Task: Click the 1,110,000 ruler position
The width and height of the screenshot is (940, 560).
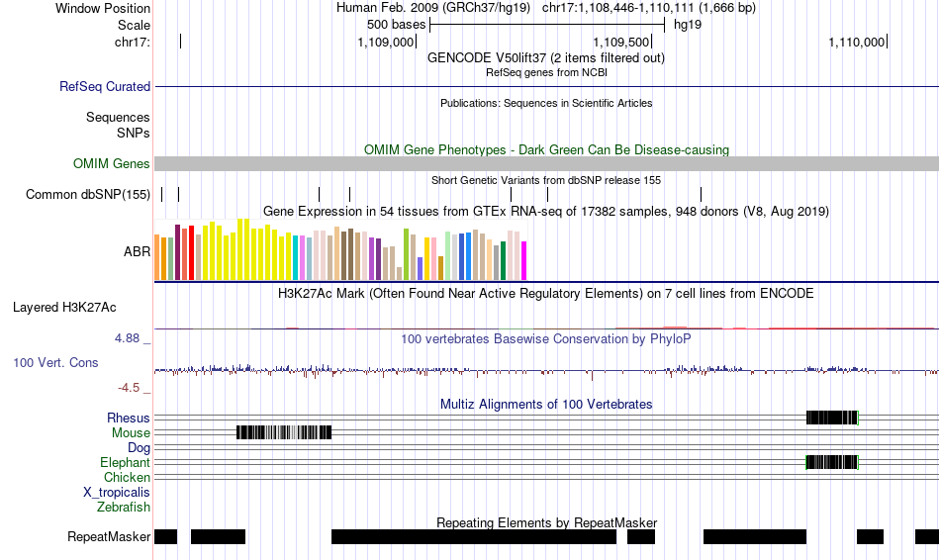Action: click(x=857, y=42)
